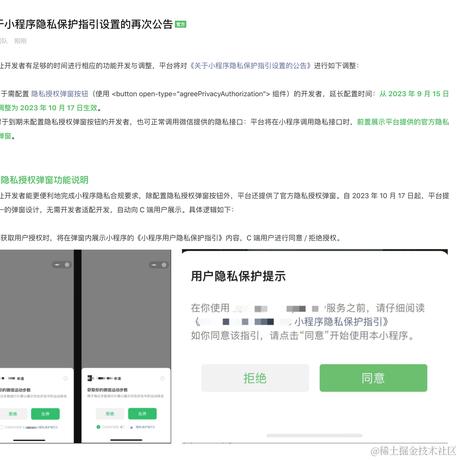Click the green tag icon beside the announcement title
The height and width of the screenshot is (460, 460).
181,24
